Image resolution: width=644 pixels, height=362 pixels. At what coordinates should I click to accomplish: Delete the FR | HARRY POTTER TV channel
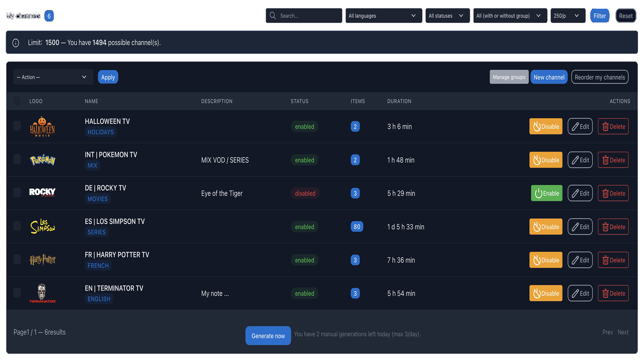point(613,260)
